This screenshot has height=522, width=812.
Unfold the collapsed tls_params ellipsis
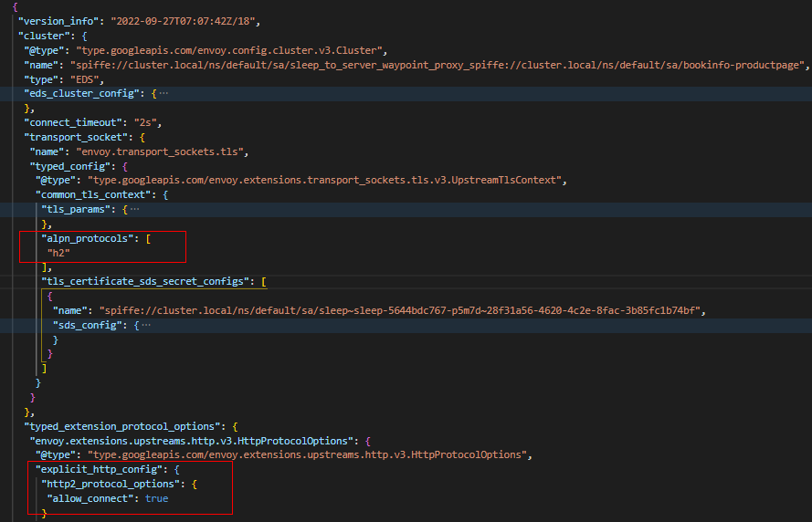coord(134,210)
